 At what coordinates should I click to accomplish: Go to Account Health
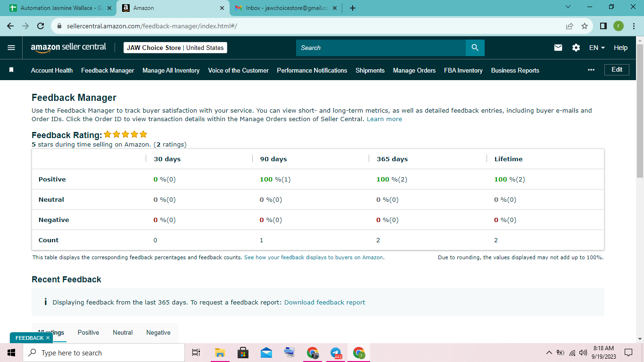52,70
